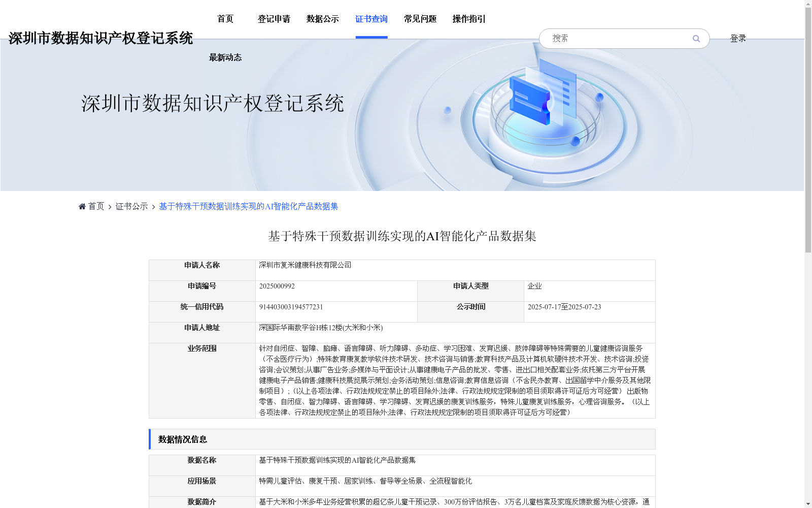Screen dimensions: 812x508
Task: Click applicant name 深圳市复米健康科技有限公司
Action: (x=305, y=265)
